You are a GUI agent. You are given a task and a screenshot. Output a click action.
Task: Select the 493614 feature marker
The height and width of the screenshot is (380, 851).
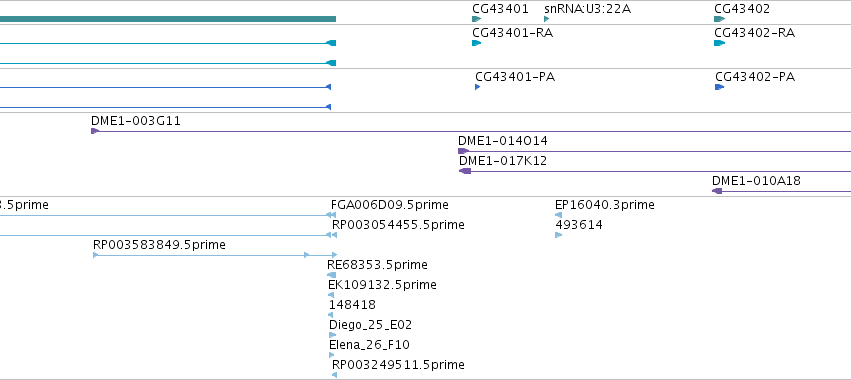558,235
